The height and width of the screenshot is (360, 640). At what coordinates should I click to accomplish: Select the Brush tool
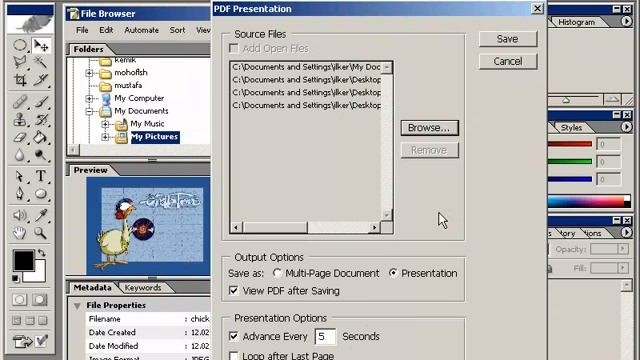pyautogui.click(x=41, y=102)
